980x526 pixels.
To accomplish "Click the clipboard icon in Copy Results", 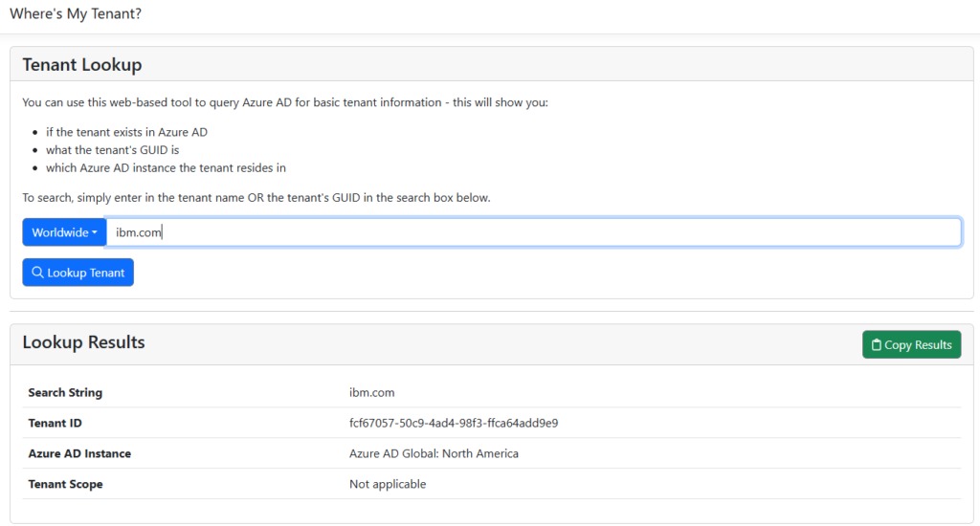I will pos(877,345).
